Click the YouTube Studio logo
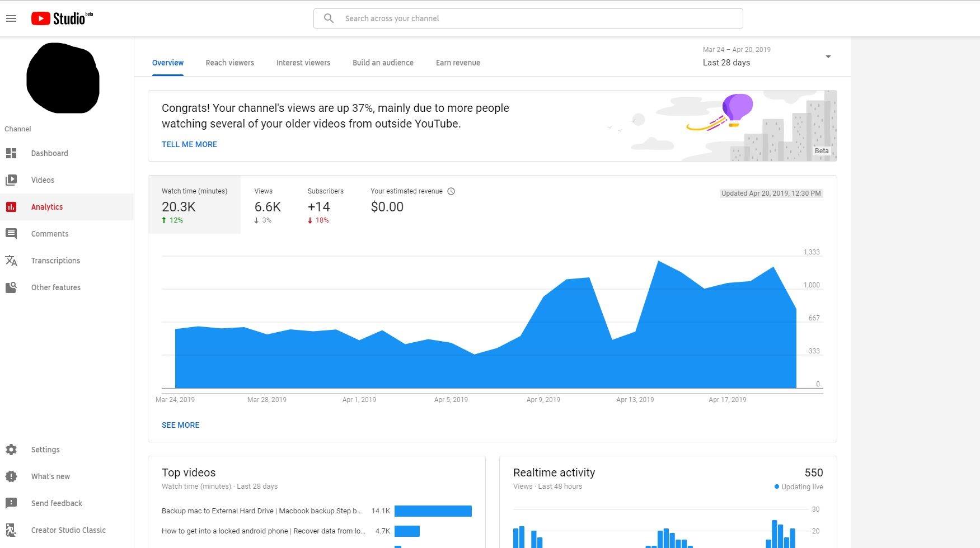This screenshot has width=980, height=548. click(x=62, y=18)
